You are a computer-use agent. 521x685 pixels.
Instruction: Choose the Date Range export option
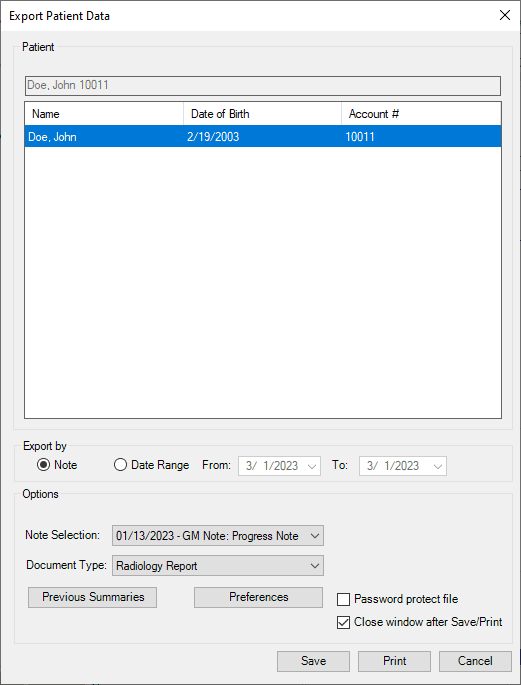click(120, 465)
